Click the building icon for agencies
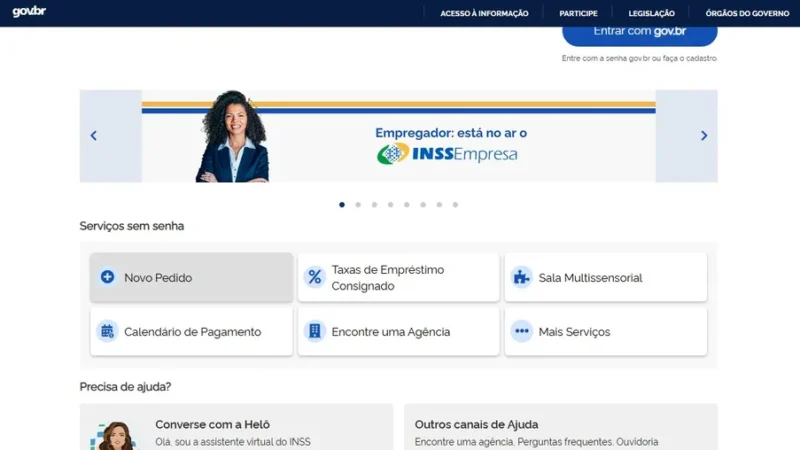 (x=315, y=331)
